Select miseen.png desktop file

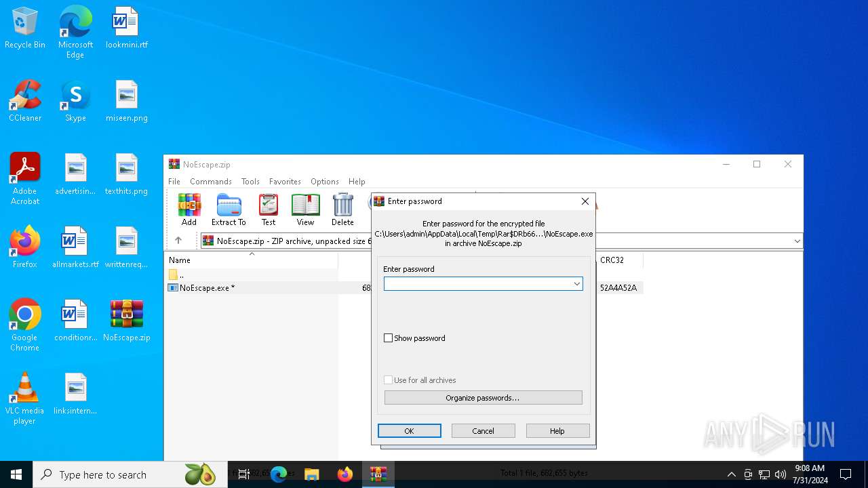[x=127, y=101]
